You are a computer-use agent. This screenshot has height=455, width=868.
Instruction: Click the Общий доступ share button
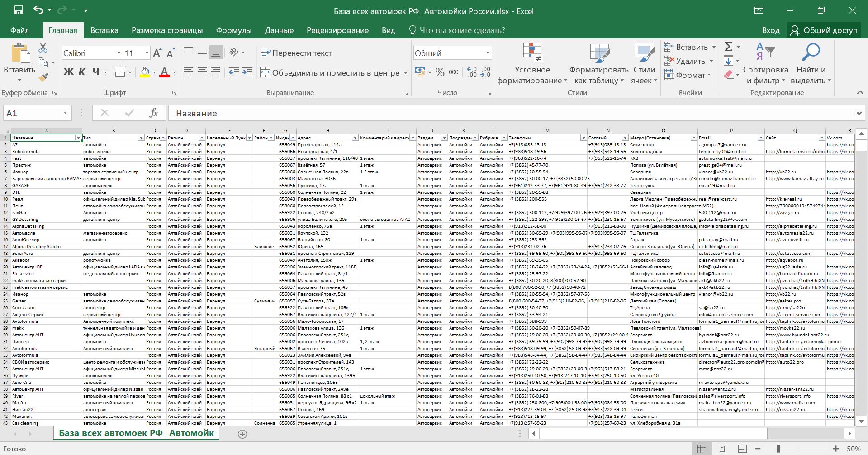point(824,30)
